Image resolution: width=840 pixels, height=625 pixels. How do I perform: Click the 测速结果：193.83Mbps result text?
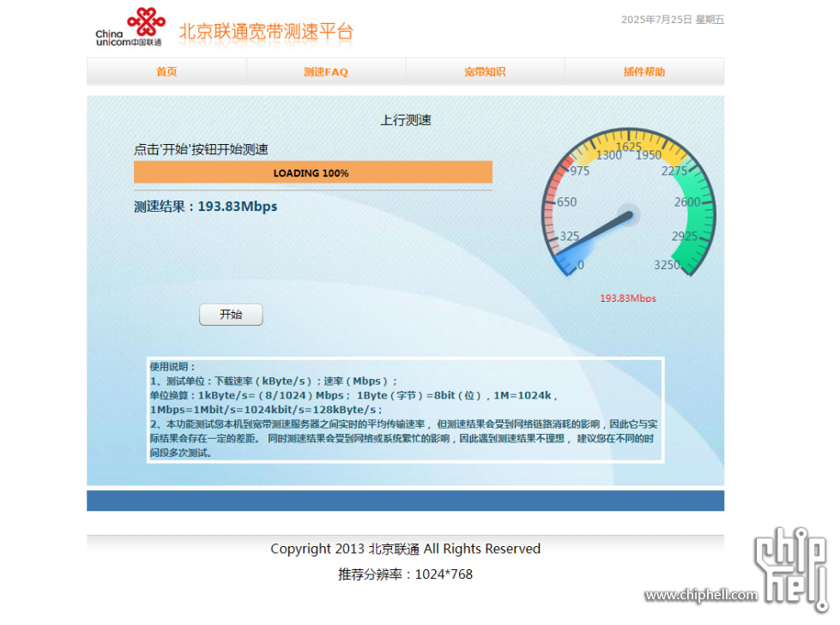coord(205,207)
